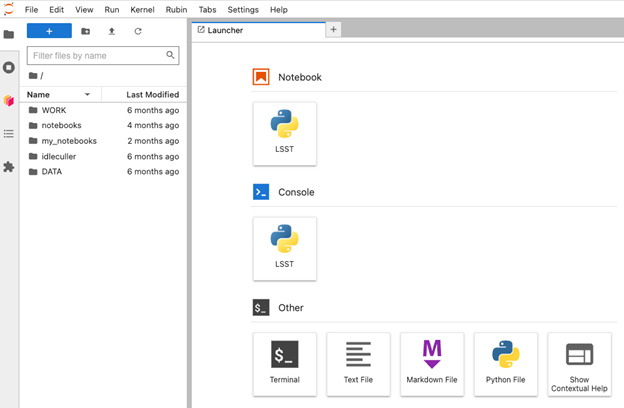Open the extension manager puzzle icon
The height and width of the screenshot is (408, 624).
pos(9,167)
